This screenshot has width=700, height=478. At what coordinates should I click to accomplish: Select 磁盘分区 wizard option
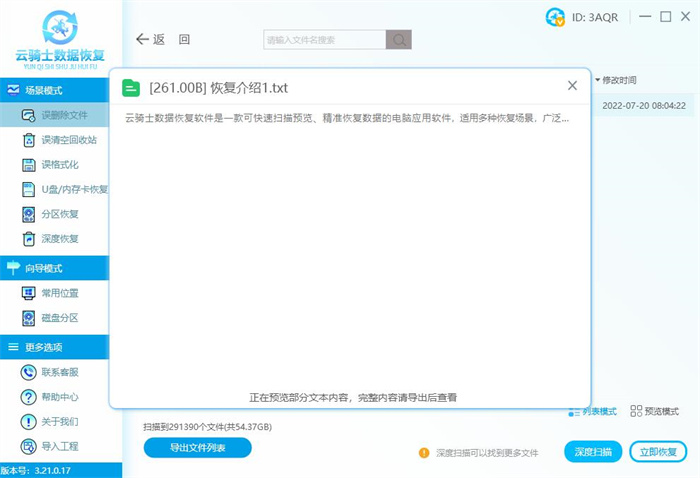pyautogui.click(x=59, y=318)
